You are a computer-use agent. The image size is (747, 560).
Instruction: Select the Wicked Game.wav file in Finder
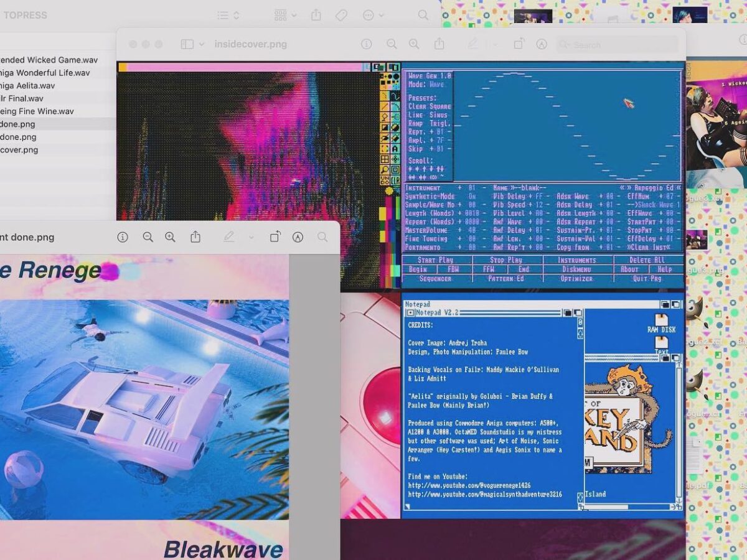[49, 60]
